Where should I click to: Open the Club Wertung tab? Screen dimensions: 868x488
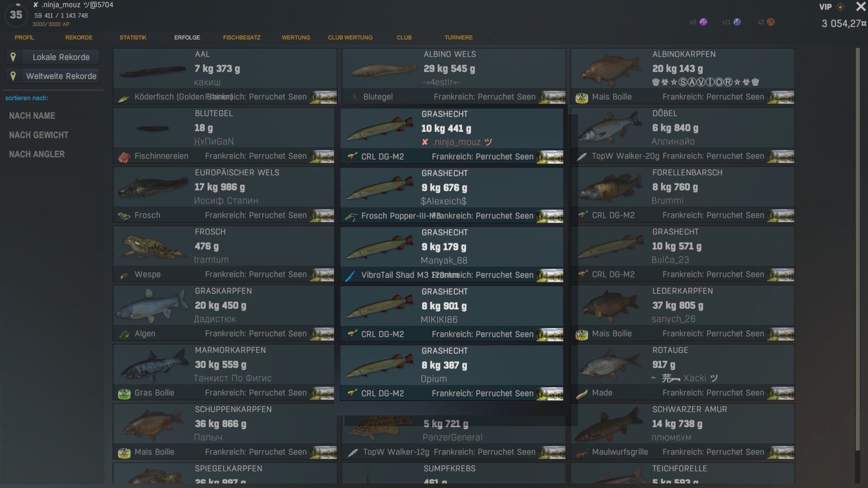pyautogui.click(x=350, y=38)
